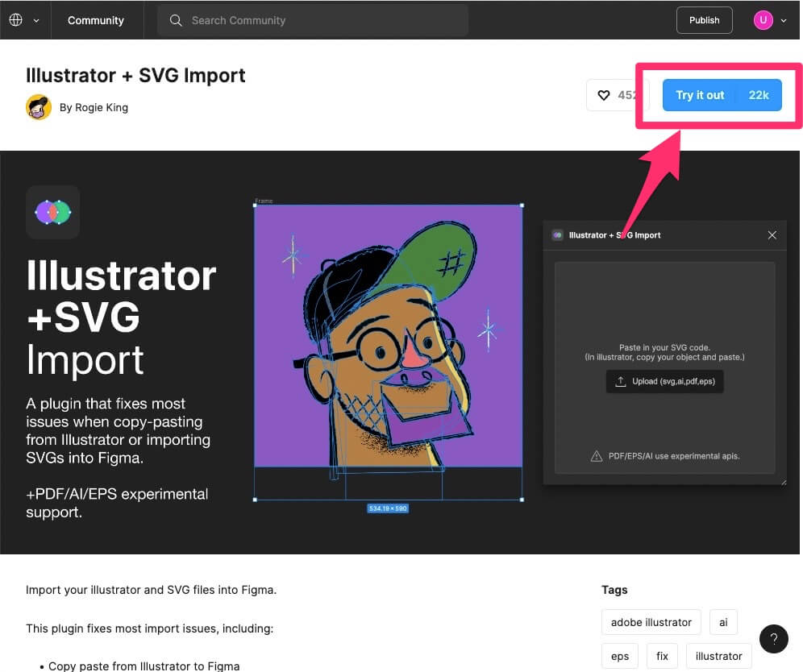Like the plugin with heart button
The image size is (803, 672).
604,95
